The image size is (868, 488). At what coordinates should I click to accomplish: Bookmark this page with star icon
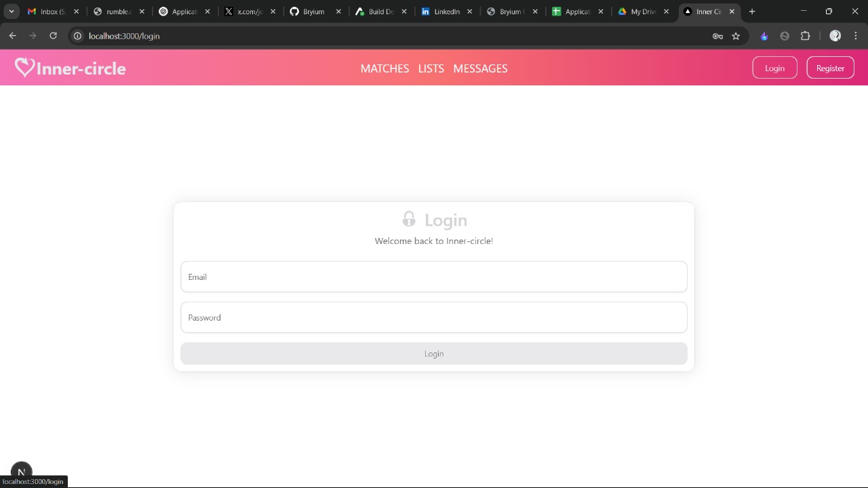(736, 36)
